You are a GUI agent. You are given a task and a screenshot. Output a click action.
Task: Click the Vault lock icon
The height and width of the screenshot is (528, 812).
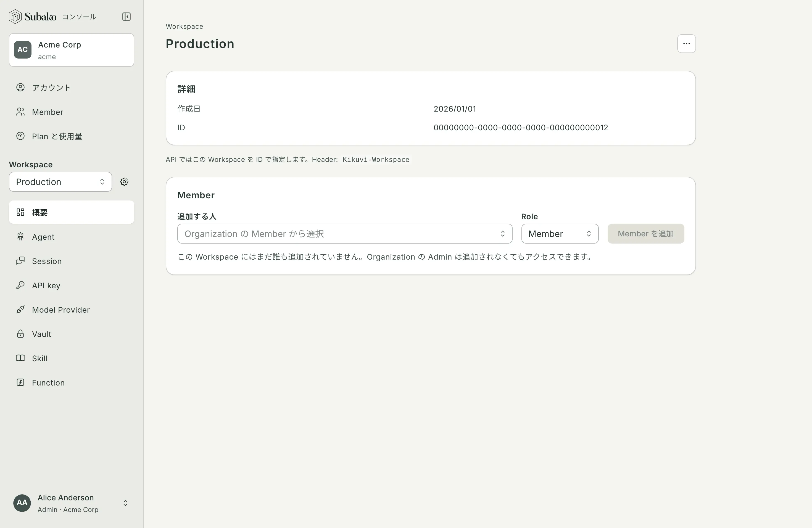click(x=20, y=334)
